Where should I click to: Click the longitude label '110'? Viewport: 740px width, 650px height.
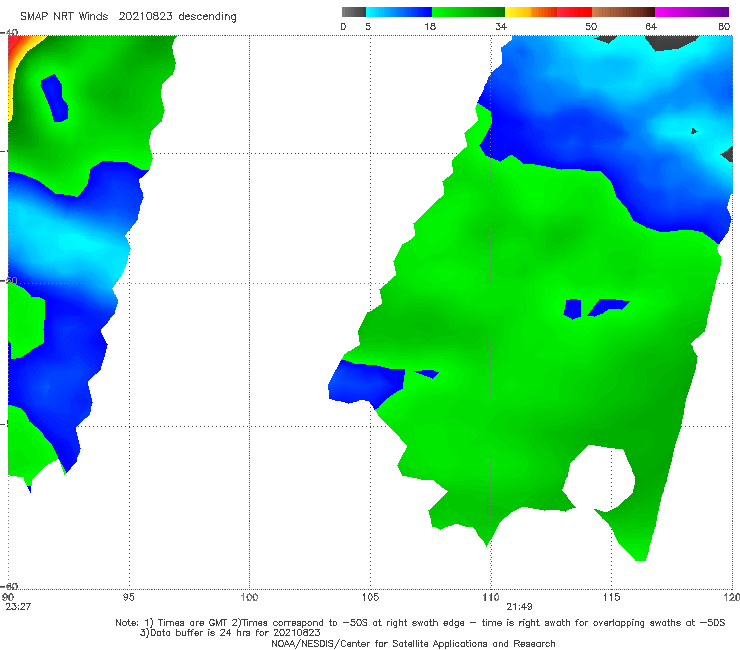point(491,597)
